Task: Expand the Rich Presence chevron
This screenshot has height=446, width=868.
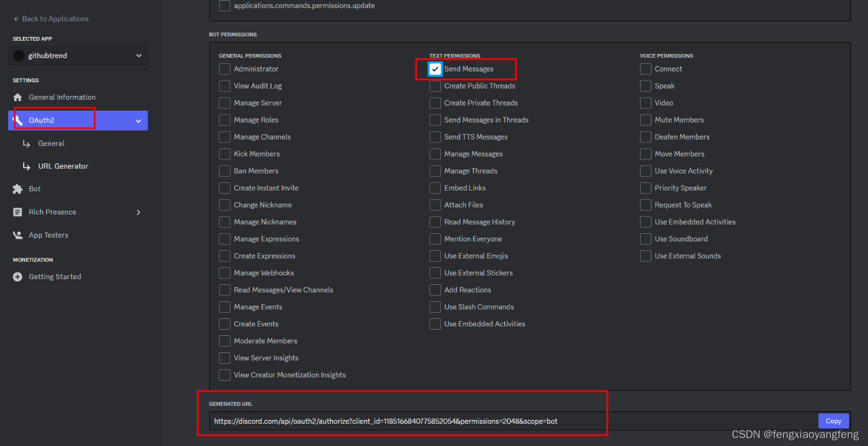Action: (138, 212)
